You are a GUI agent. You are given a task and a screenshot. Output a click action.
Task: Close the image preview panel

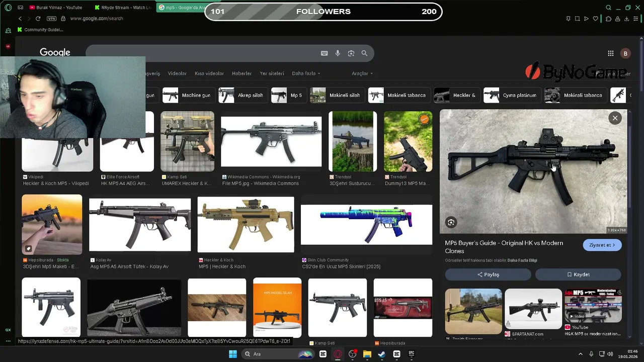[x=615, y=118]
